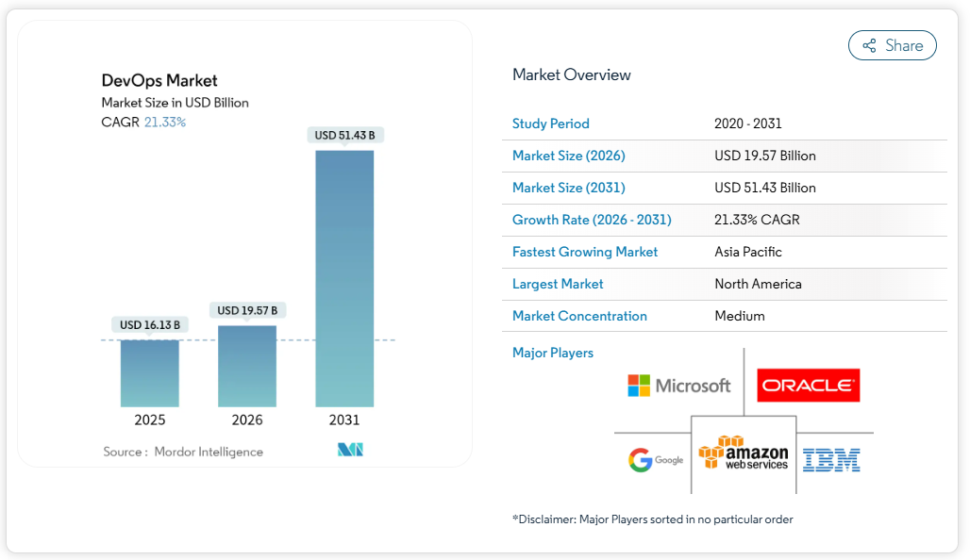Image resolution: width=970 pixels, height=560 pixels.
Task: Click the Microsoft logo
Action: pyautogui.click(x=679, y=385)
